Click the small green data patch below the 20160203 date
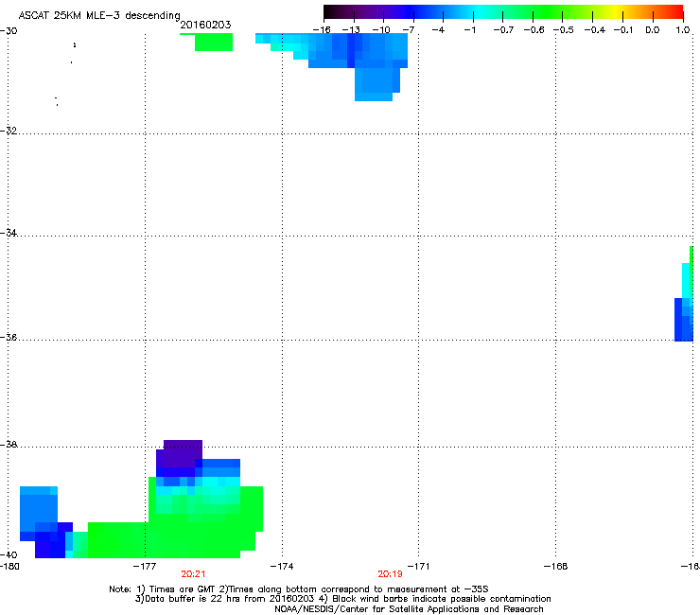Image resolution: width=700 pixels, height=615 pixels. coord(214,42)
